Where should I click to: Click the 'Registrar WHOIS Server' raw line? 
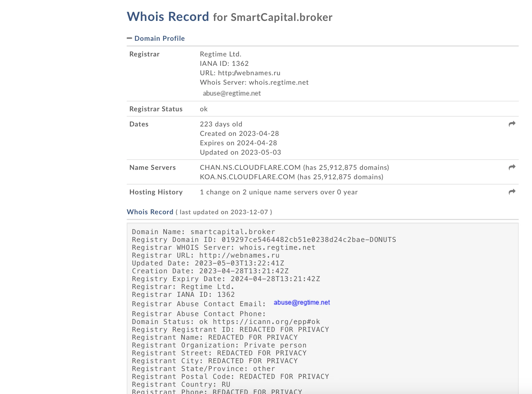(223, 248)
